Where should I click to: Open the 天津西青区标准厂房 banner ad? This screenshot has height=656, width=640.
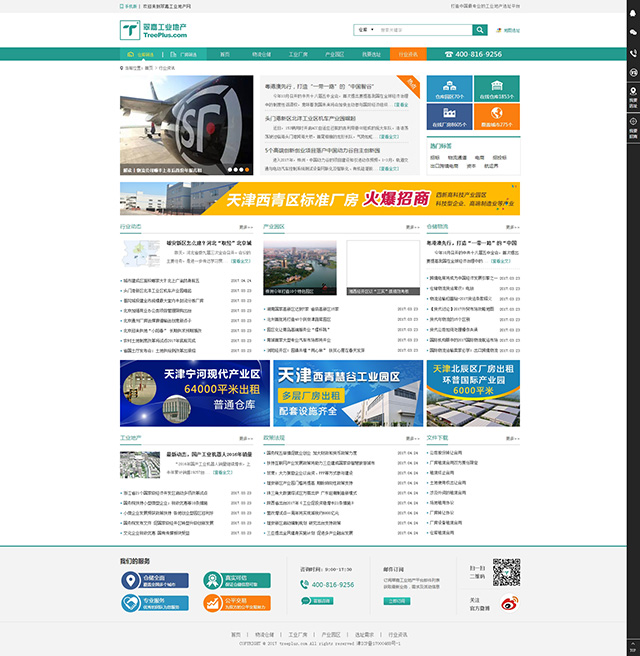tap(320, 198)
